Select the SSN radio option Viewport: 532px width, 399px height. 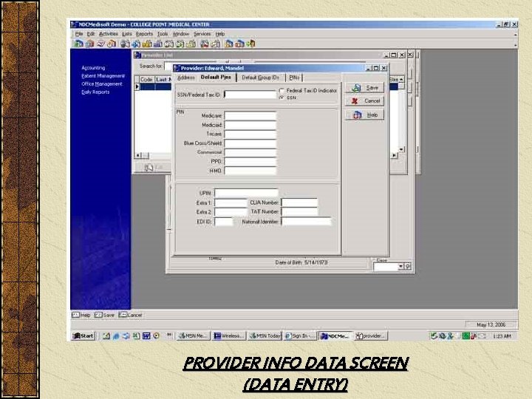[x=282, y=98]
